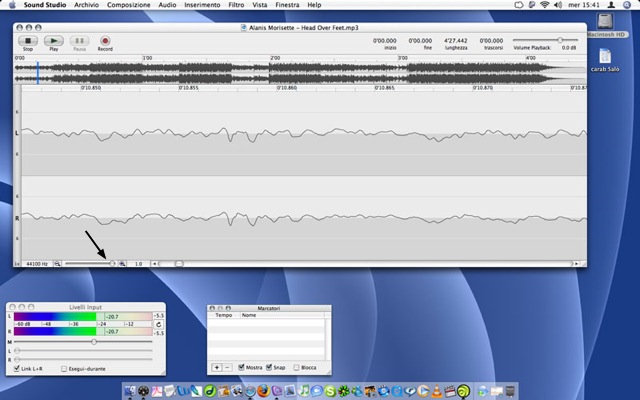Screen dimensions: 640x400
Task: Open the Help menu
Action: coord(314,5)
